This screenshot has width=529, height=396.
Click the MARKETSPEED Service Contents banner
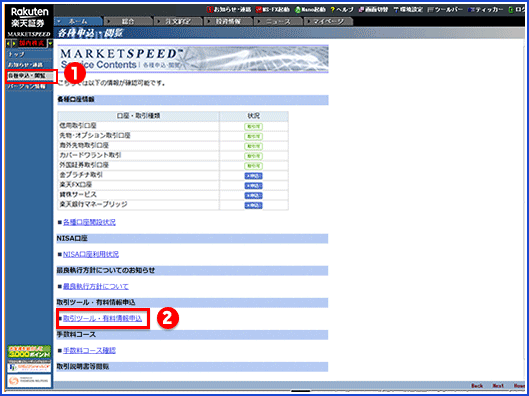(193, 58)
